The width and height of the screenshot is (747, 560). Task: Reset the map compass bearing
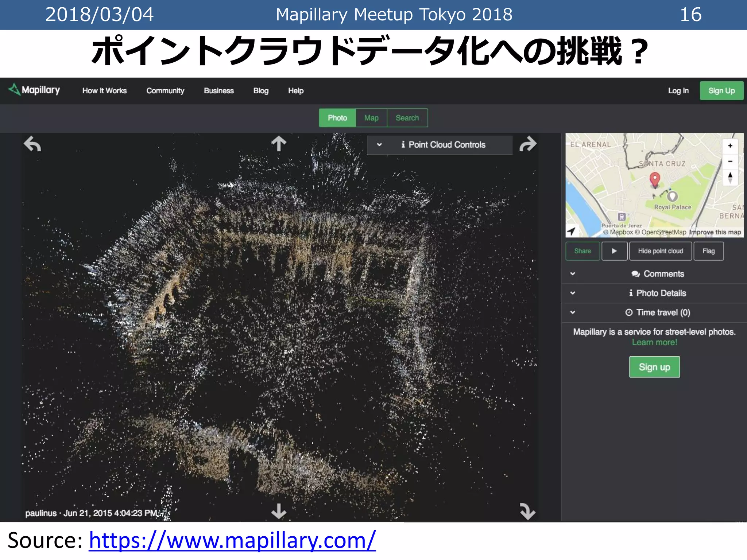click(730, 178)
